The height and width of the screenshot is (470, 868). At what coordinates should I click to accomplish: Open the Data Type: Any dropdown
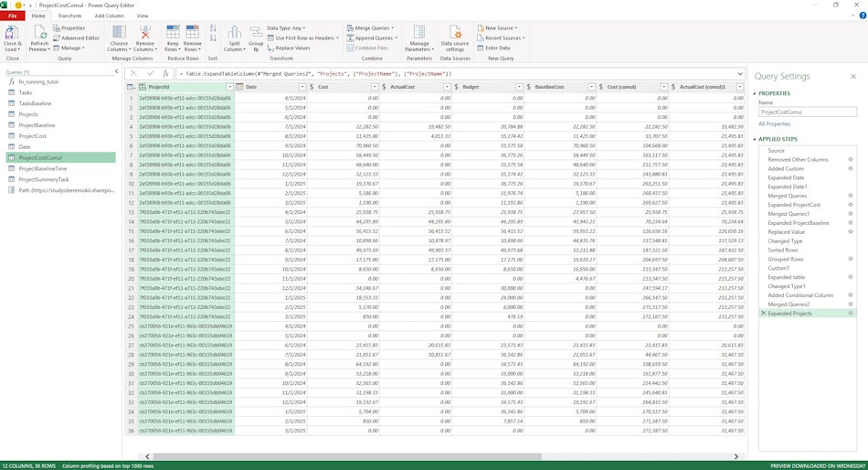(286, 28)
